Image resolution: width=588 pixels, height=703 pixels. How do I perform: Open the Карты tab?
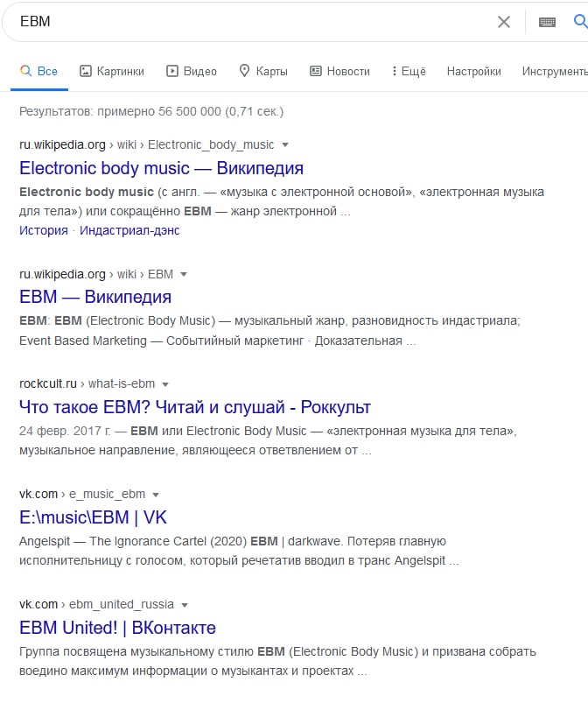tap(263, 71)
